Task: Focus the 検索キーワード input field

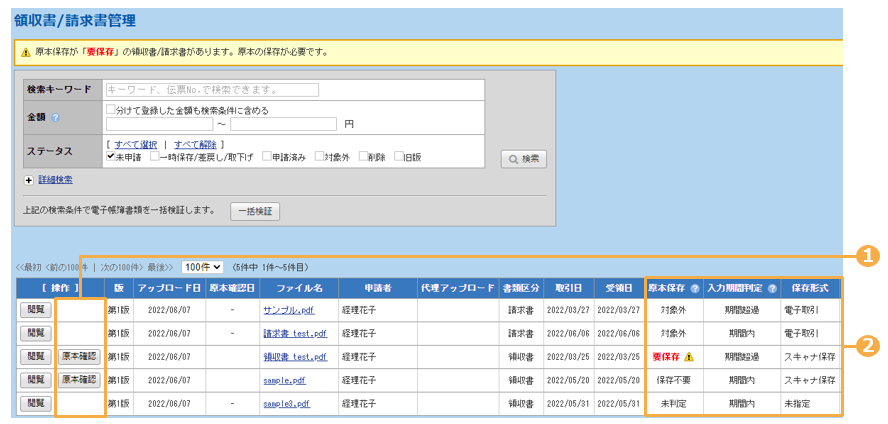Action: click(x=212, y=90)
